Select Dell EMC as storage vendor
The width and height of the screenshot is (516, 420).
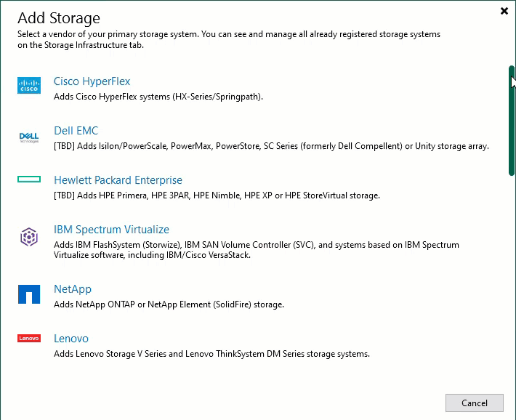76,131
